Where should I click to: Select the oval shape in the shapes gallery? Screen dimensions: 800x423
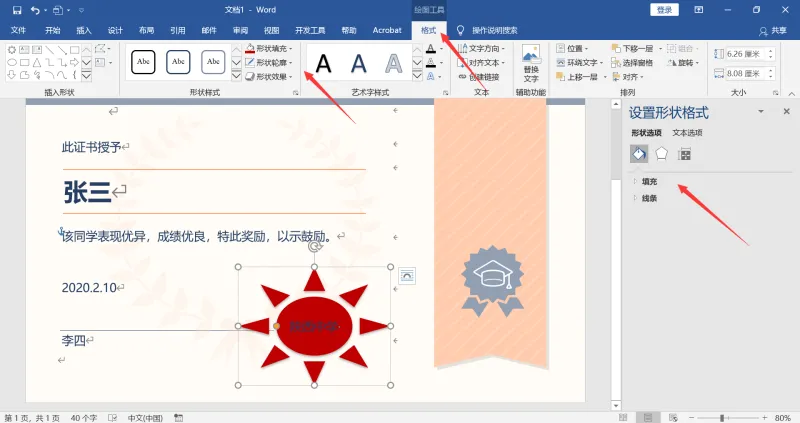coord(11,63)
